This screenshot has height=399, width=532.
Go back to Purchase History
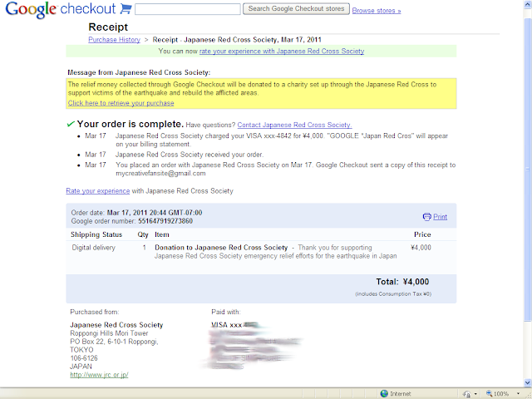115,40
